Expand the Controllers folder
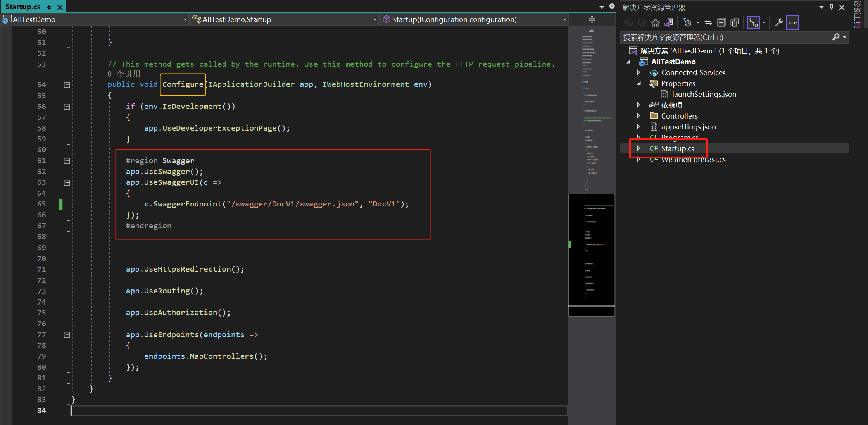The height and width of the screenshot is (425, 868). (638, 116)
